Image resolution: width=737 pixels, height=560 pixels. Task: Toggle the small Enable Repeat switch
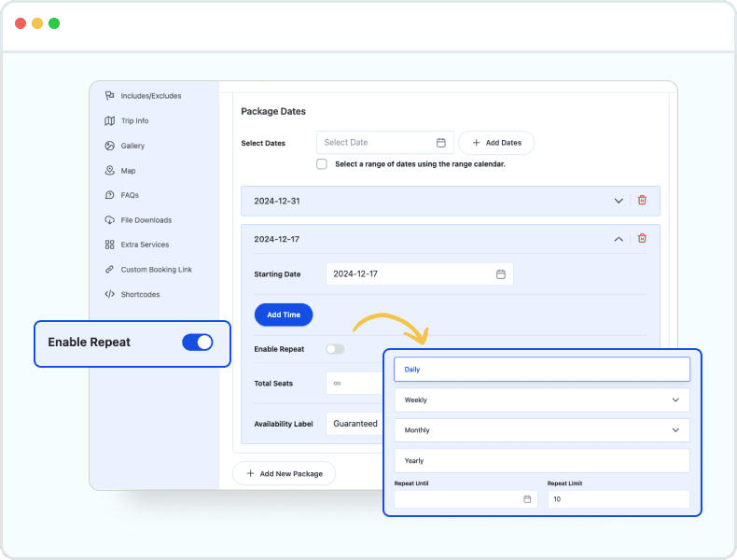335,349
